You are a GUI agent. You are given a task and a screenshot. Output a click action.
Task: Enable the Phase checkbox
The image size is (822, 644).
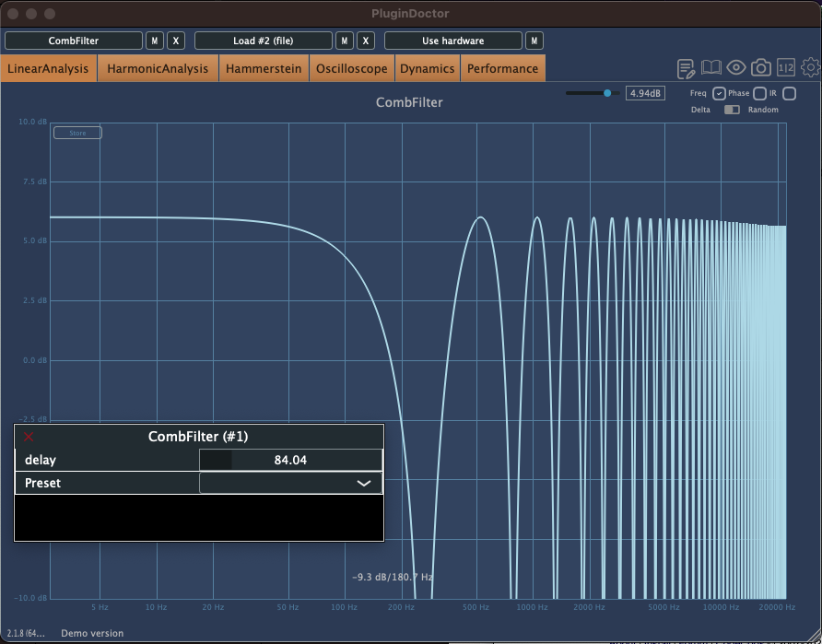tap(759, 94)
